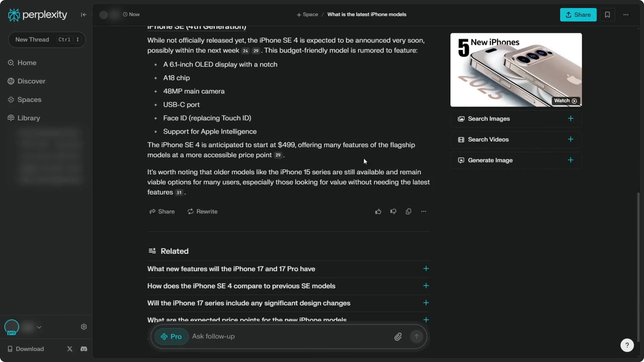Open the more options menu top right
This screenshot has height=362, width=644.
tap(626, 15)
